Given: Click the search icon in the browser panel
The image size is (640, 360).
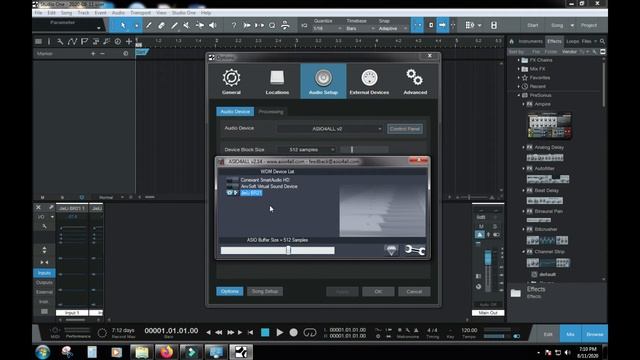Looking at the screenshot, I should point(602,41).
